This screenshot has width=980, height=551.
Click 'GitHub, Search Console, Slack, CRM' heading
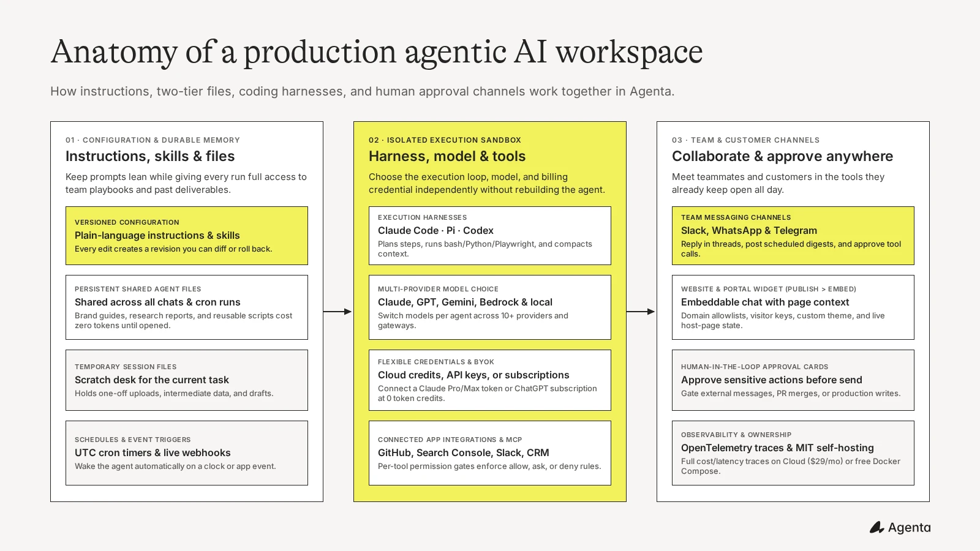(464, 452)
